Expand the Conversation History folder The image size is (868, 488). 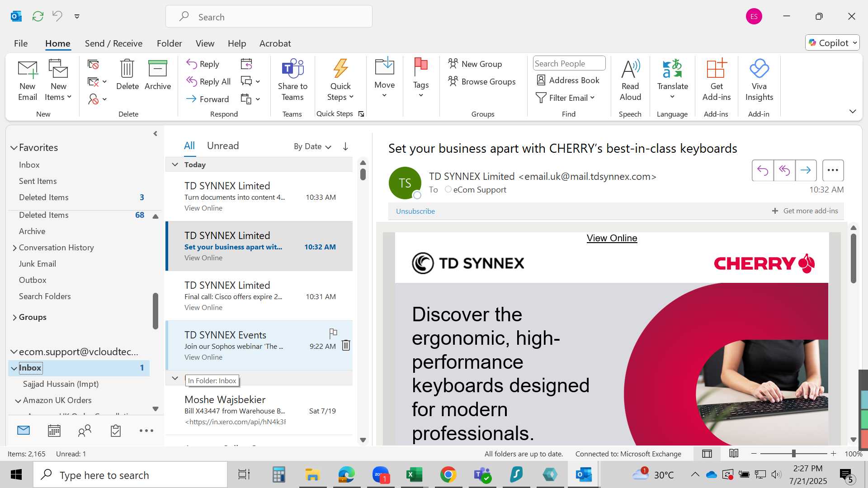14,248
